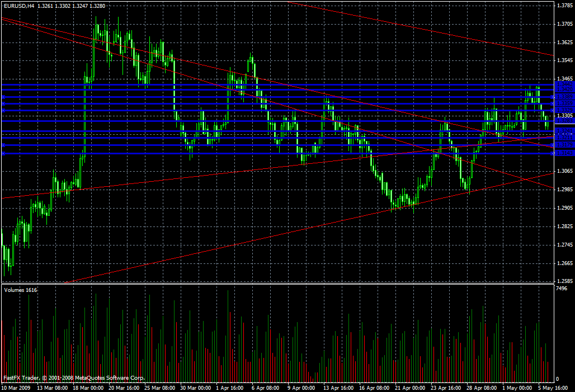This screenshot has width=575, height=392.
Task: Click the 1 May 00:00 date label
Action: click(517, 388)
